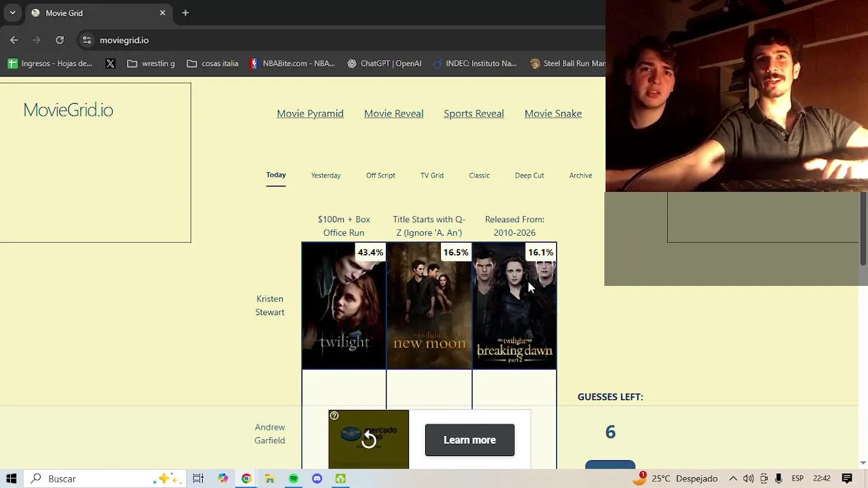Click the Title Starts with Q-Z header

(x=429, y=226)
